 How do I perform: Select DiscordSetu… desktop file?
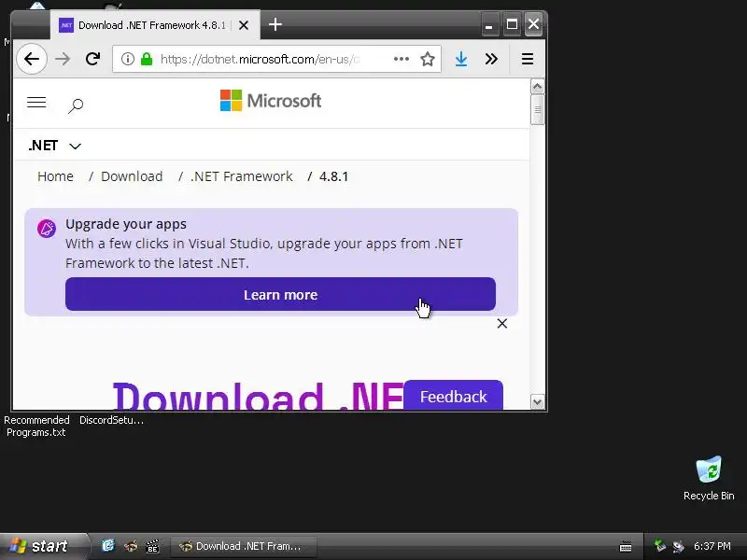tap(111, 420)
